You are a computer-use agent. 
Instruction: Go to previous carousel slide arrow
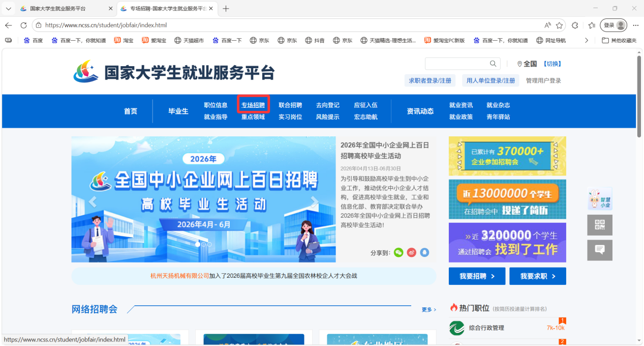pos(93,201)
